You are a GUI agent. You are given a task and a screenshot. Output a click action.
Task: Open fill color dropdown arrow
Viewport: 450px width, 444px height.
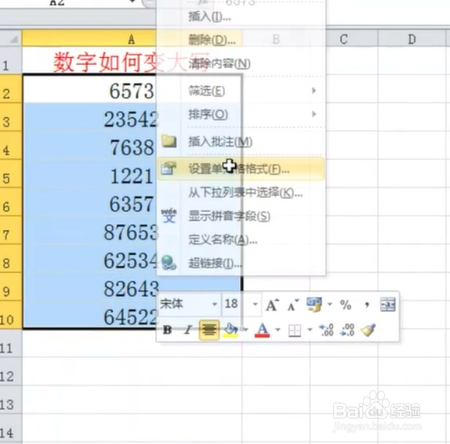point(245,330)
